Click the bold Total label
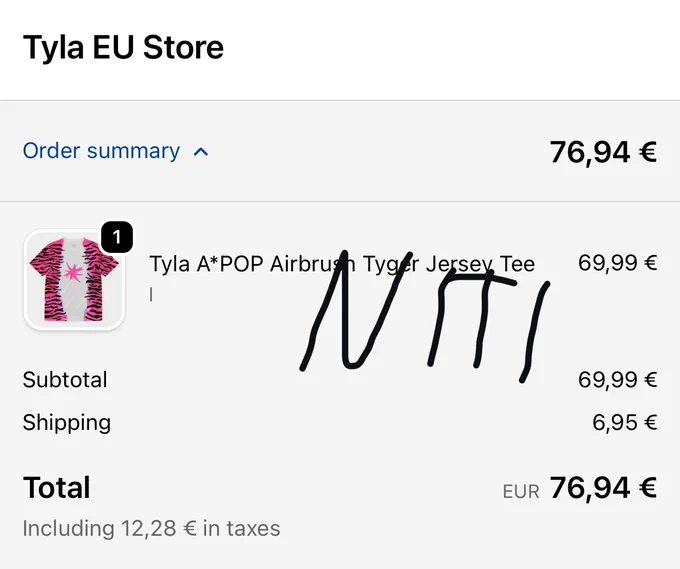Image resolution: width=680 pixels, height=569 pixels. tap(56, 487)
